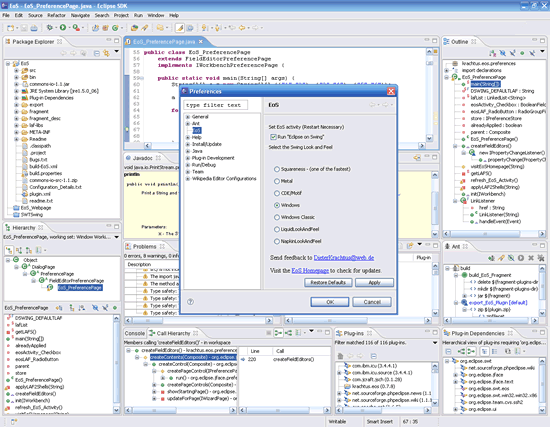
Task: Select EoS in the Preferences tree
Action: [x=197, y=131]
